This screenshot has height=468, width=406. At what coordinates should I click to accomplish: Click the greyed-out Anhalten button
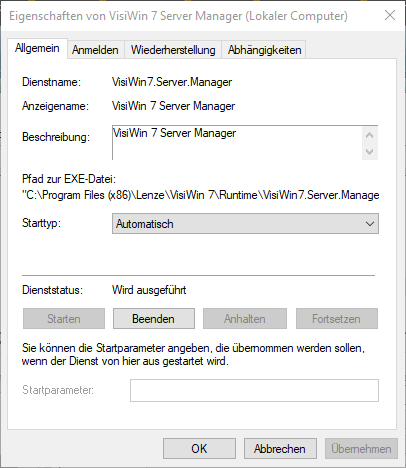point(245,319)
